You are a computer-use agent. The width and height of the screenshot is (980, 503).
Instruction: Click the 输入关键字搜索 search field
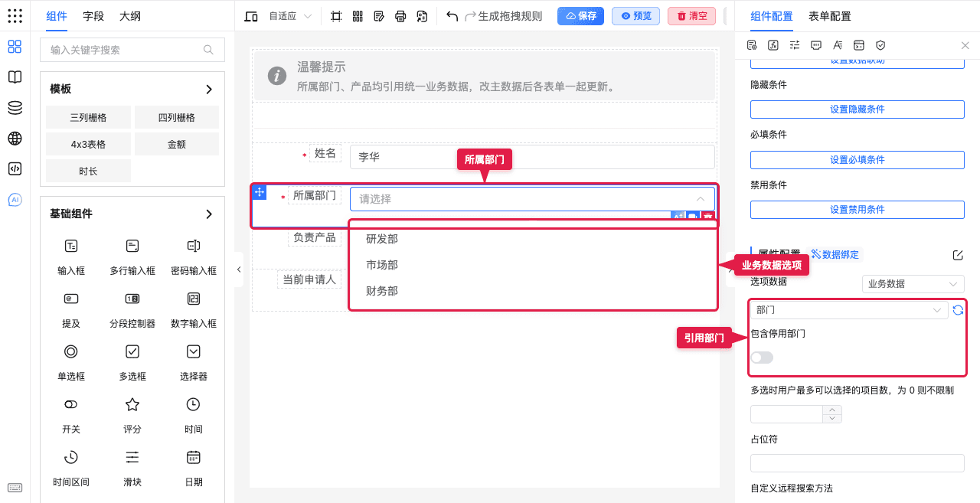click(x=132, y=50)
